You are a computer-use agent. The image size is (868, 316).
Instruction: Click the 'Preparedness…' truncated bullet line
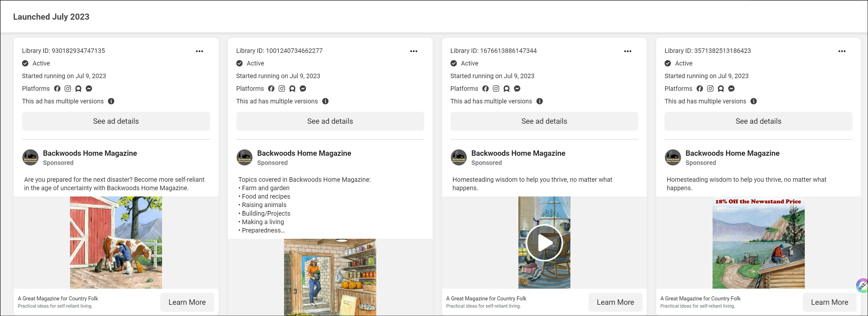click(262, 231)
